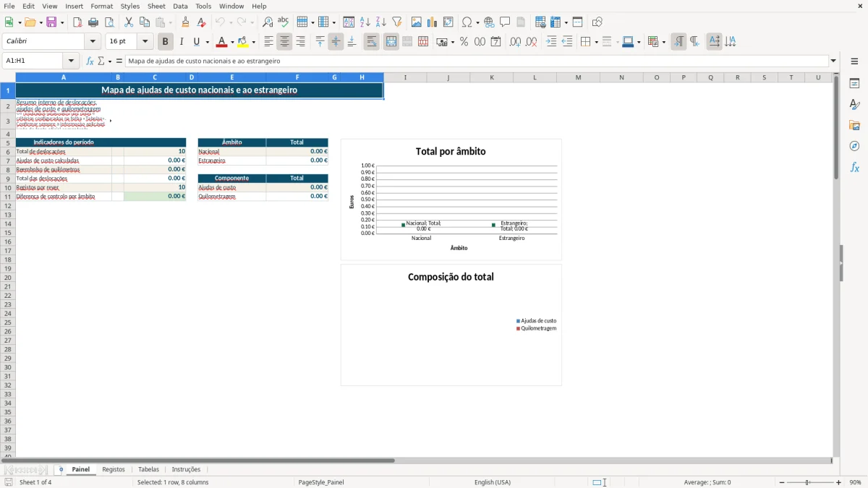The image size is (868, 488).
Task: Open the sidebar Navigator
Action: pyautogui.click(x=854, y=147)
